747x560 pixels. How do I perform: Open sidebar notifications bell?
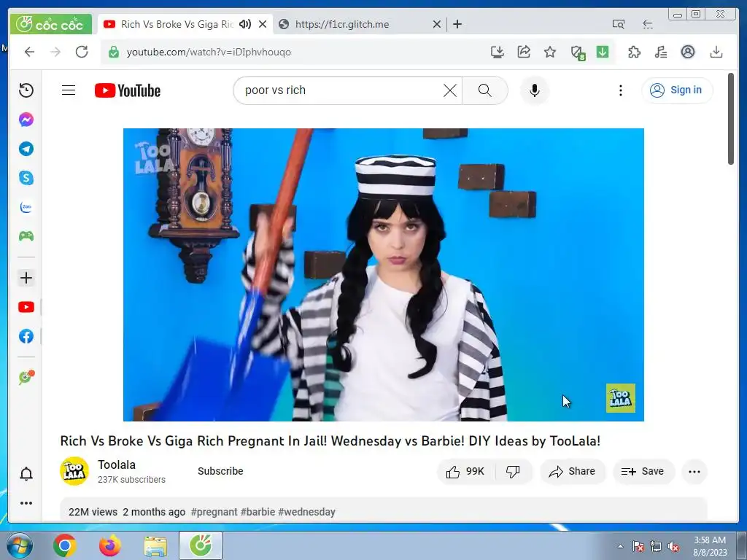(26, 474)
